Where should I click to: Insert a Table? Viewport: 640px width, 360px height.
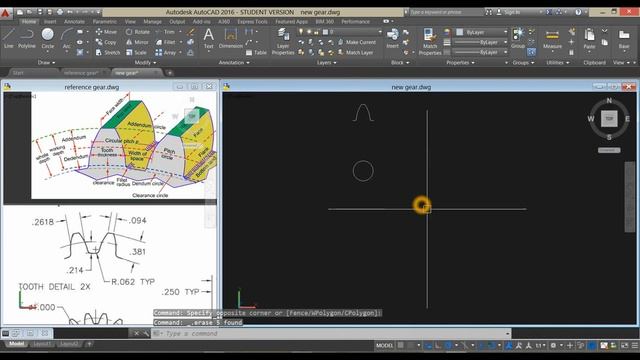[x=256, y=53]
